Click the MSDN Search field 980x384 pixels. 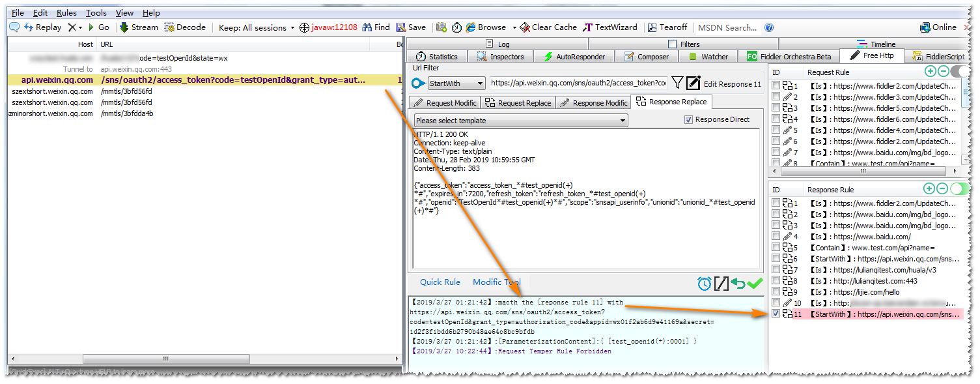tap(727, 27)
